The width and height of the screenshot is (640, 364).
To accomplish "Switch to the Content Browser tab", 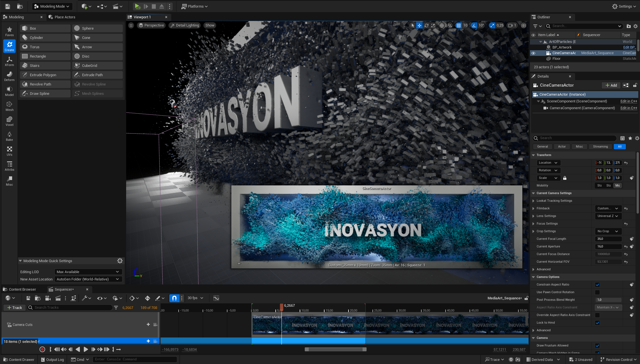I will click(20, 289).
